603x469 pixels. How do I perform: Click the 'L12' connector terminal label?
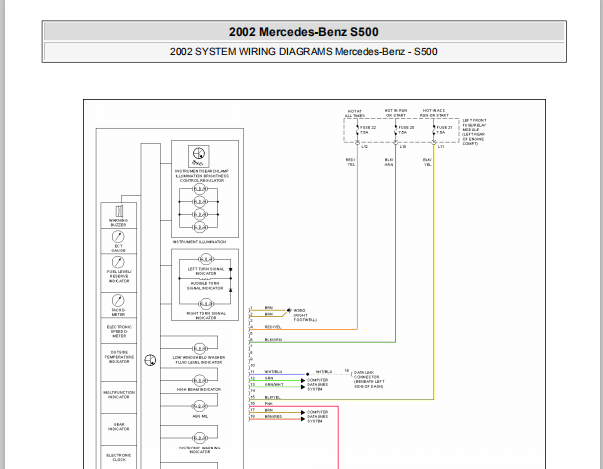pyautogui.click(x=364, y=146)
